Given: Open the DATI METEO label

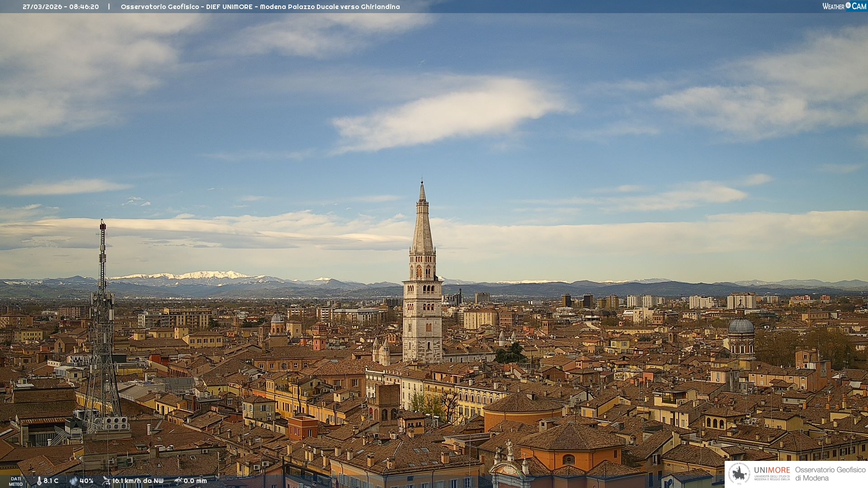Looking at the screenshot, I should (x=16, y=481).
